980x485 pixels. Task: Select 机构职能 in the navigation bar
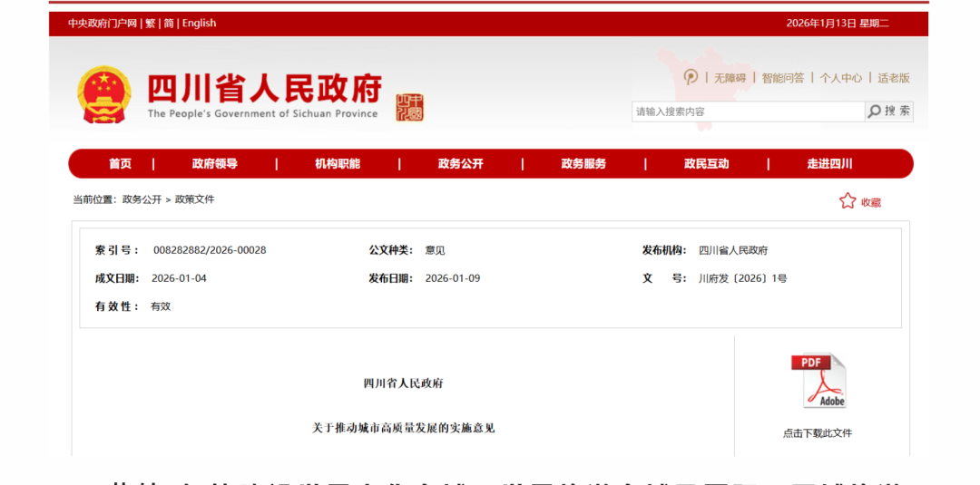[x=338, y=164]
